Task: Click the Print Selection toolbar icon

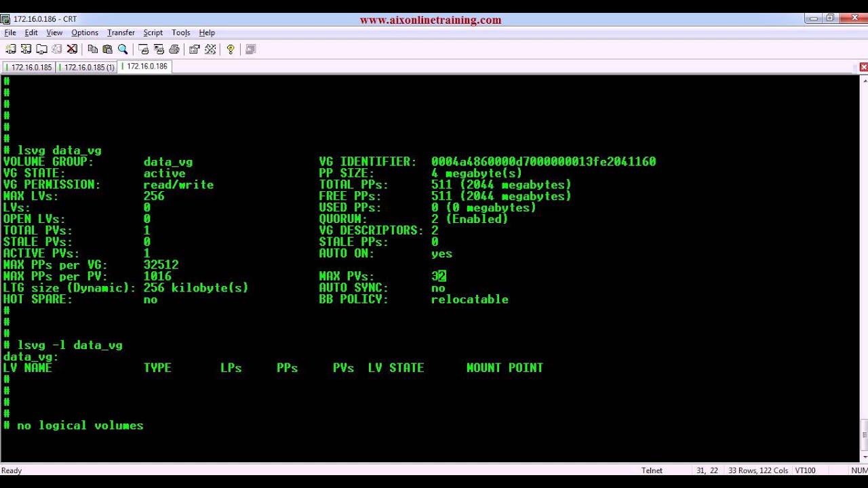Action: 159,49
